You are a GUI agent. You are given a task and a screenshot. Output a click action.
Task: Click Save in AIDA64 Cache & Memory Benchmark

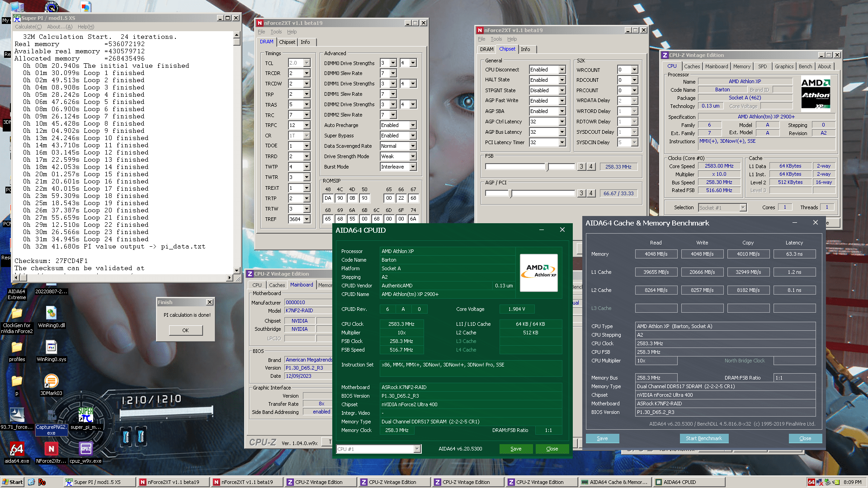602,438
